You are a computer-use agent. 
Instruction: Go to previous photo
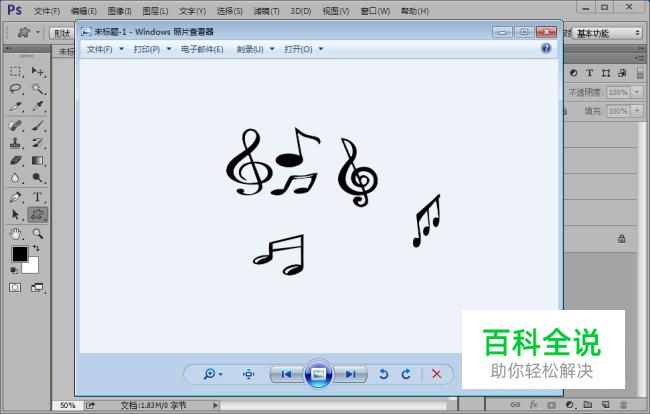pyautogui.click(x=286, y=374)
